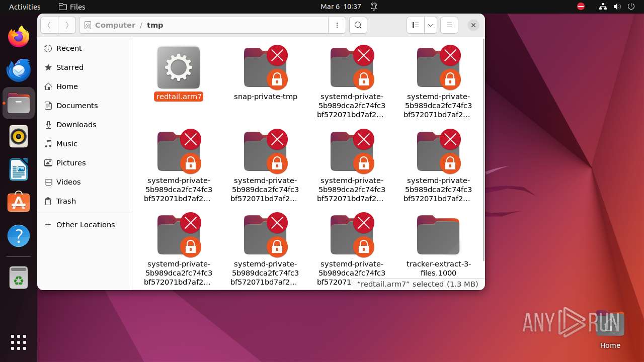Viewport: 644px width, 362px height.
Task: Open Trash in the sidebar
Action: tap(85, 201)
